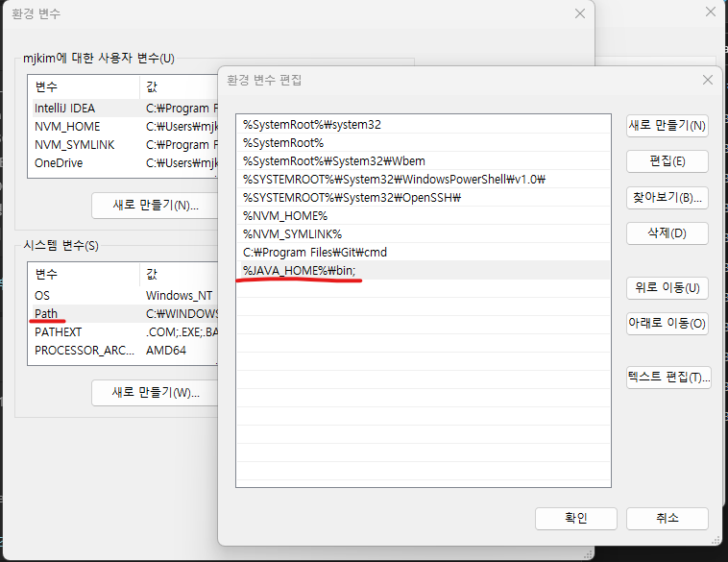Screen dimensions: 728x562
Task: Select the Path system variable row
Action: point(124,313)
